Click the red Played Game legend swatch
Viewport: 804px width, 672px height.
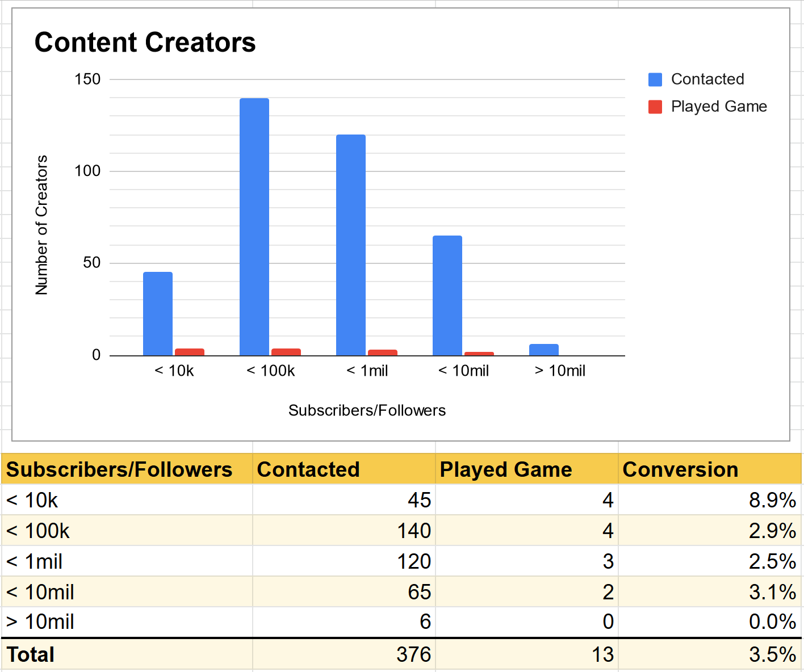pyautogui.click(x=655, y=107)
